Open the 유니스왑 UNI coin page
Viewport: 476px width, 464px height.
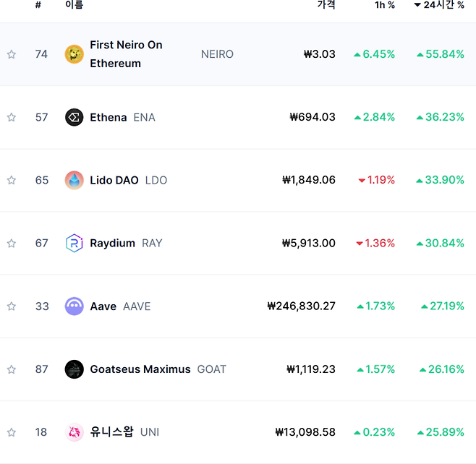111,432
